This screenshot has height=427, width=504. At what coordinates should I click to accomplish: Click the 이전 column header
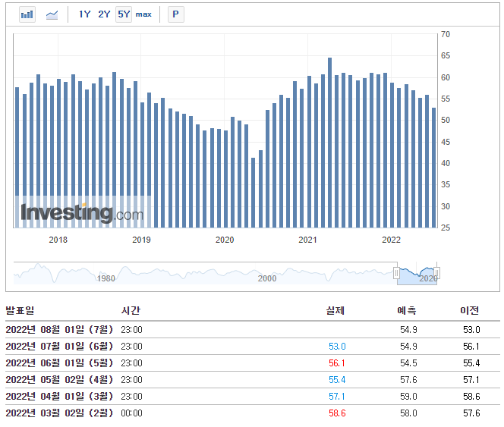click(x=470, y=310)
